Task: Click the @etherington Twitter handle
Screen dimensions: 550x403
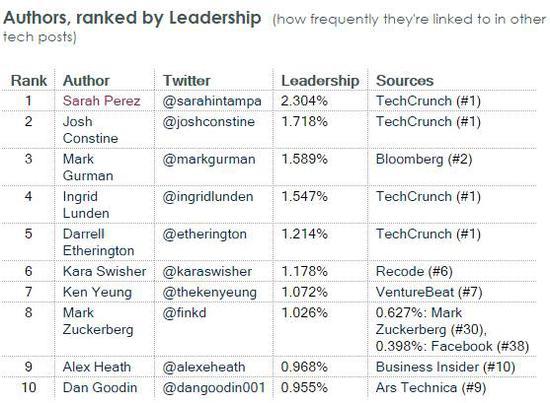Action: tap(204, 234)
